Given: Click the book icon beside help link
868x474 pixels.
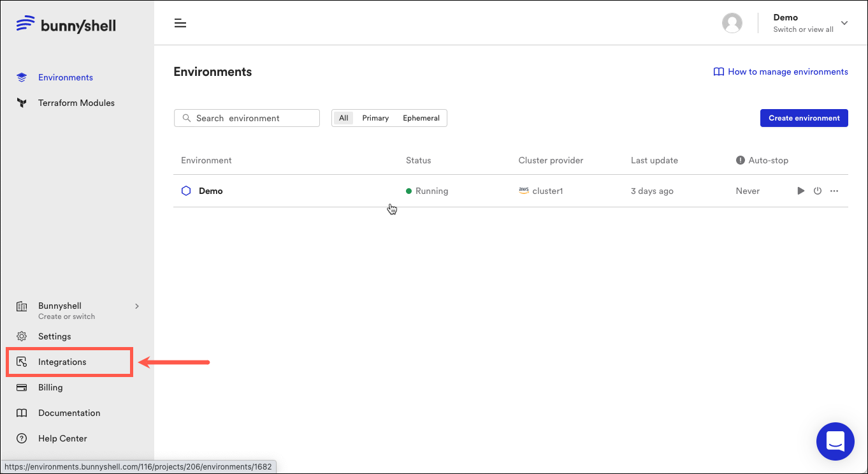Looking at the screenshot, I should (718, 71).
